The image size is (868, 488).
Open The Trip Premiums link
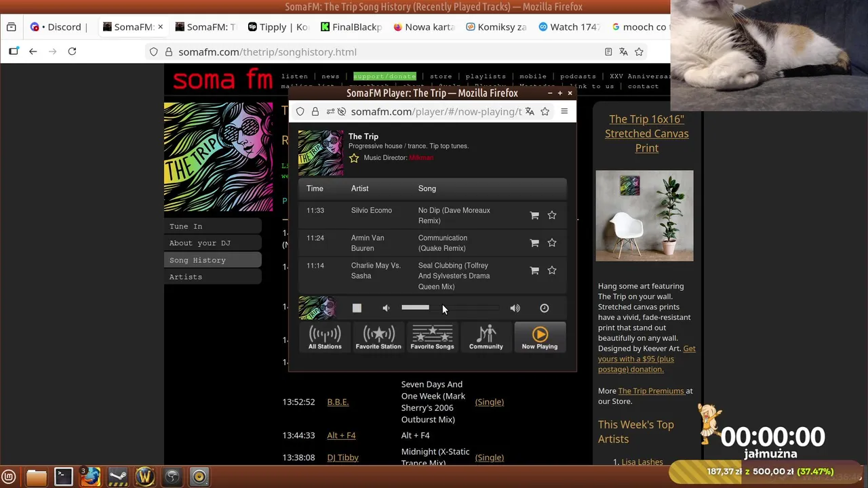pyautogui.click(x=651, y=391)
